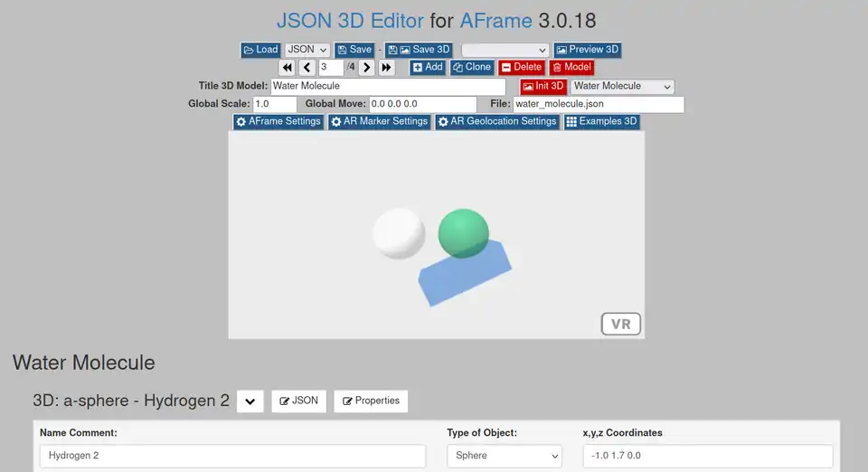Click the Global Move field

tap(422, 104)
